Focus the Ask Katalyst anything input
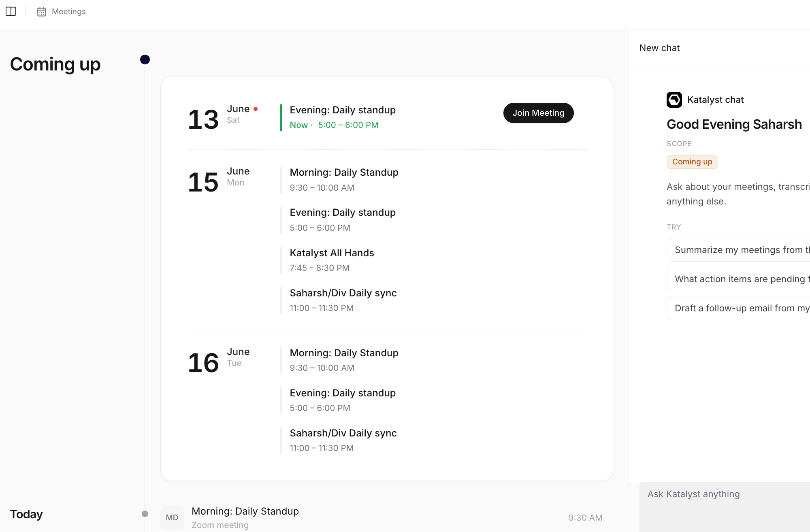Viewport: 810px width, 532px height. (725, 506)
